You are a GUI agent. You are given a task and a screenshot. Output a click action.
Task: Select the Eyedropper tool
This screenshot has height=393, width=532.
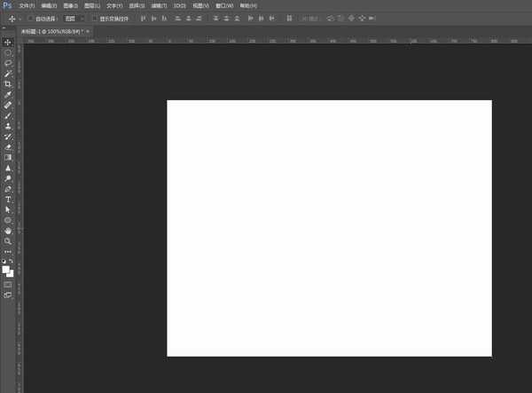click(x=8, y=95)
